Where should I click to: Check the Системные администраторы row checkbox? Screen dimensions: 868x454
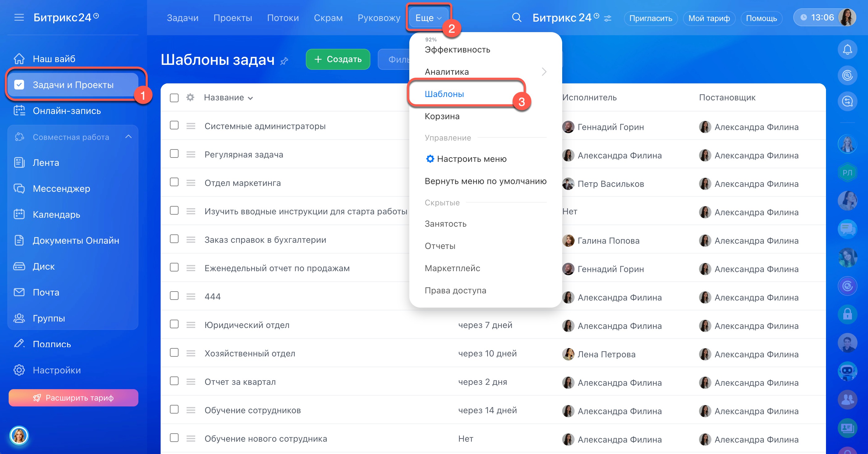174,125
